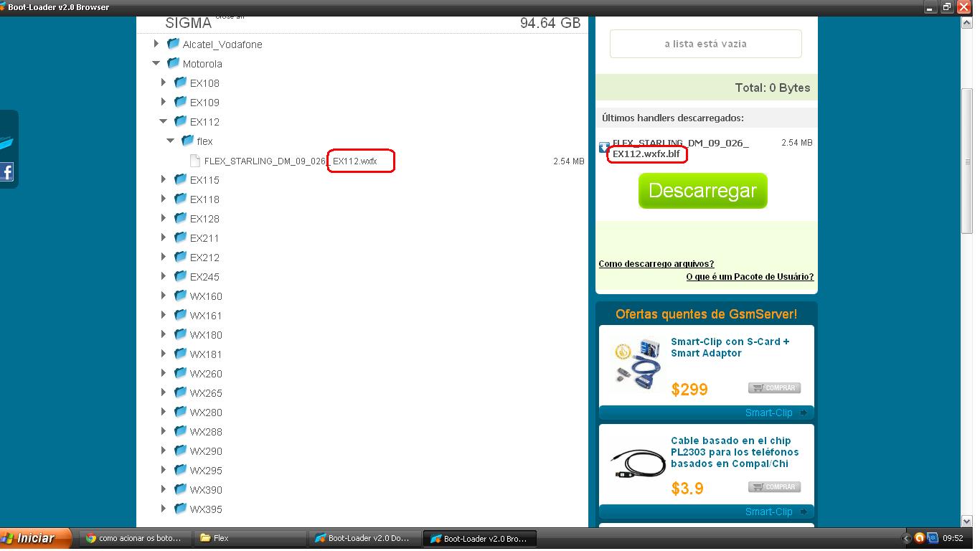Screen dimensions: 980x551
Task: Click the Iniciar start button
Action: (36, 538)
